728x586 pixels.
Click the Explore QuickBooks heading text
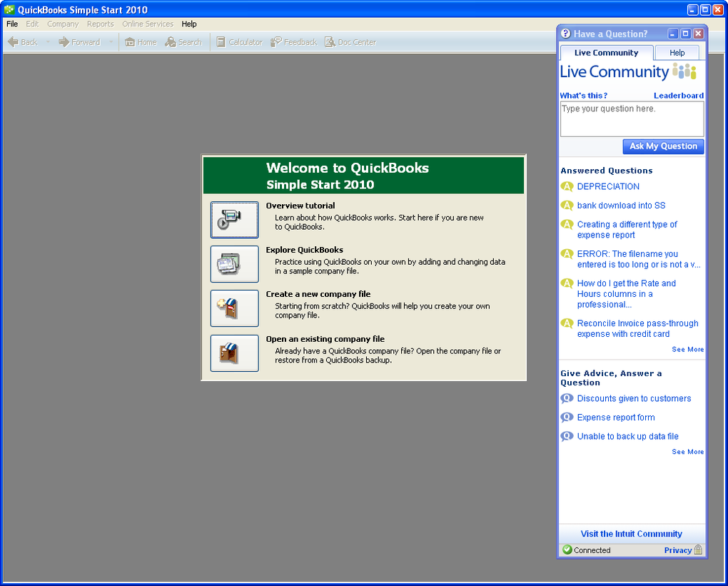tap(305, 250)
